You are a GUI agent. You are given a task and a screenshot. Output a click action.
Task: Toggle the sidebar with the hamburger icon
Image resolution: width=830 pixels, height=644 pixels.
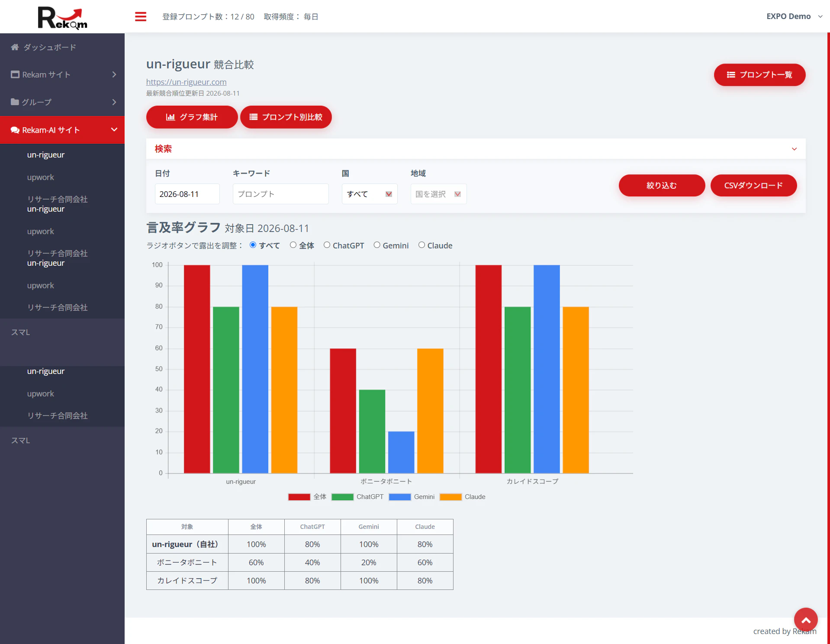(x=141, y=16)
